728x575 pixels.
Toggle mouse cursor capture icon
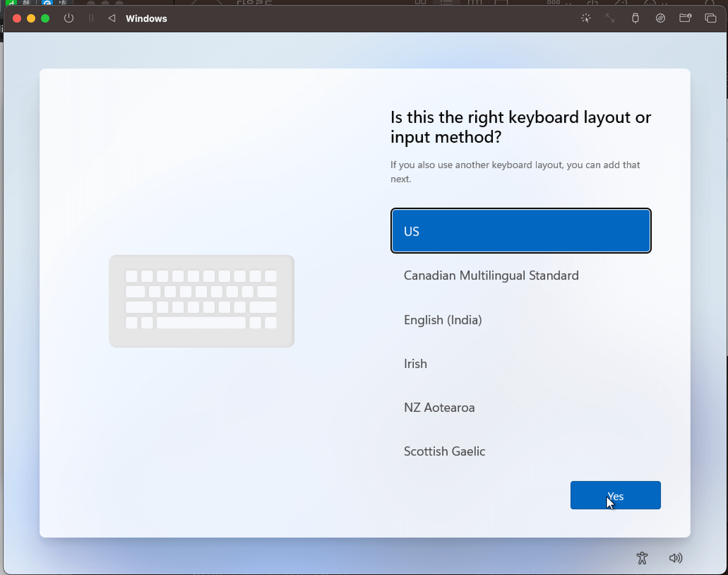coord(586,18)
